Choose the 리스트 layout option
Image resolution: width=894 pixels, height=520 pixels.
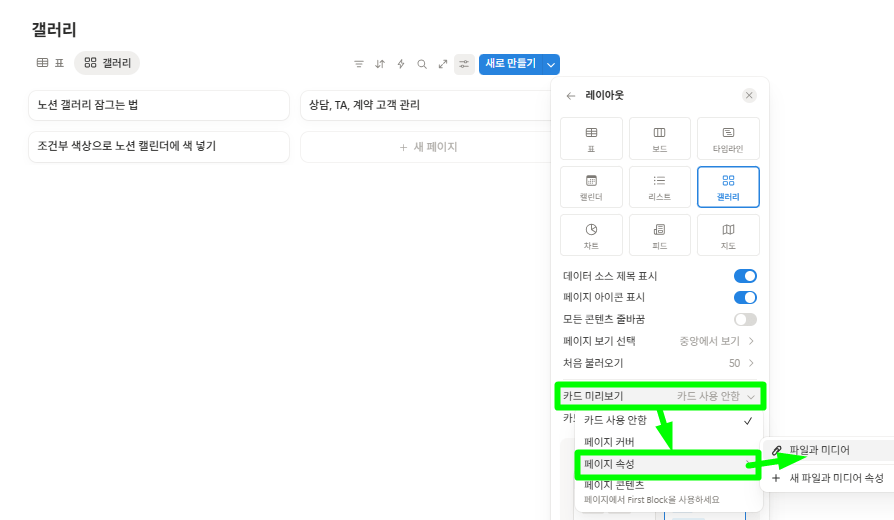(660, 187)
